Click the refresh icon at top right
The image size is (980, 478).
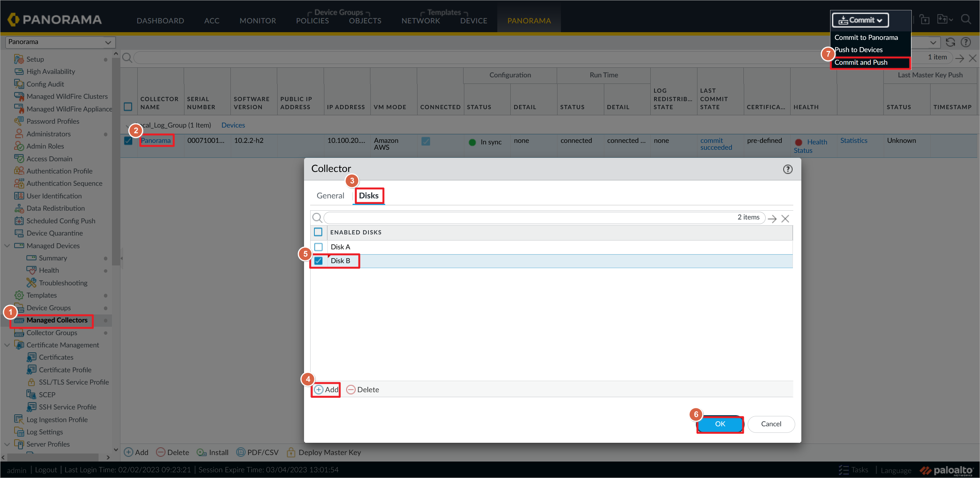tap(950, 42)
